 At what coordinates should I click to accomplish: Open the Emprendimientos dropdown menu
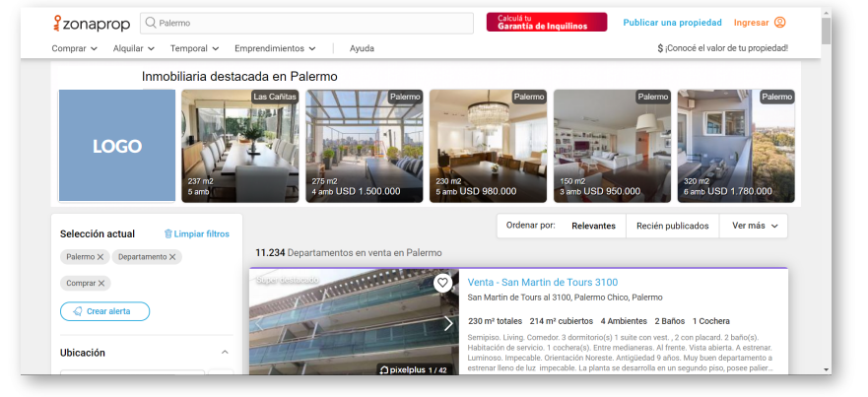tap(275, 48)
